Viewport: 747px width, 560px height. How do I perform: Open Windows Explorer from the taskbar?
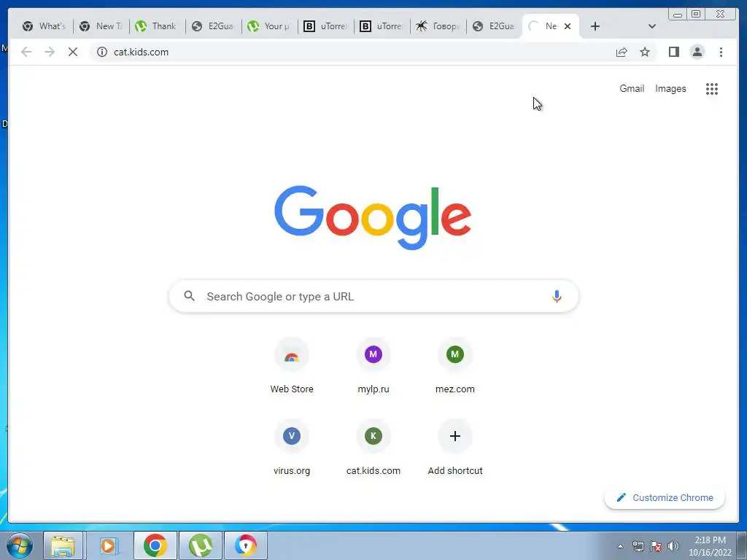[63, 545]
